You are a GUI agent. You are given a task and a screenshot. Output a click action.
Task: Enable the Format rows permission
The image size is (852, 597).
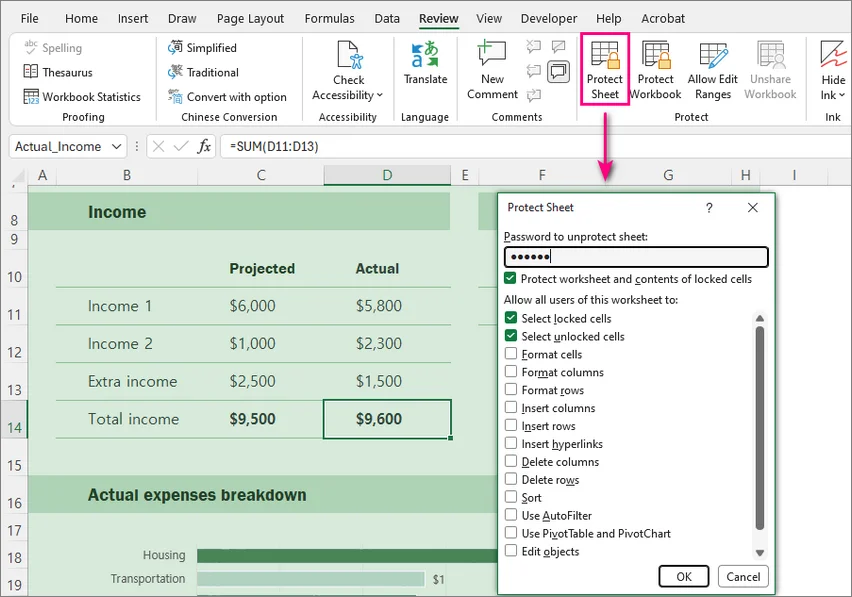pyautogui.click(x=511, y=389)
